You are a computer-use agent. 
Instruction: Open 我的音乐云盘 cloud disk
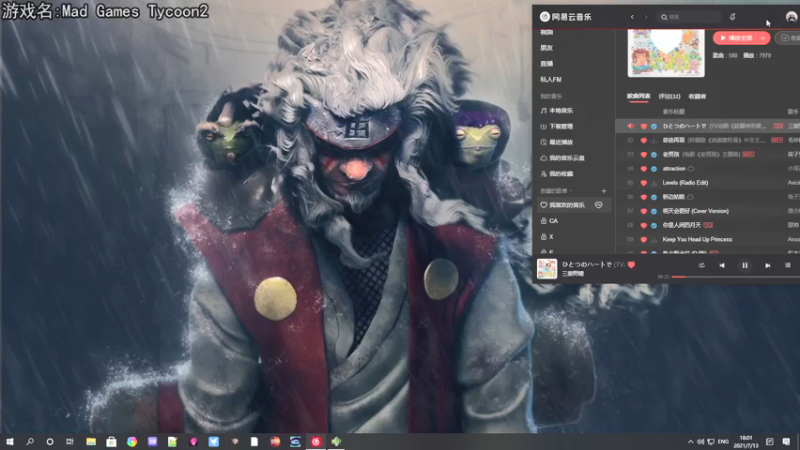pos(562,158)
